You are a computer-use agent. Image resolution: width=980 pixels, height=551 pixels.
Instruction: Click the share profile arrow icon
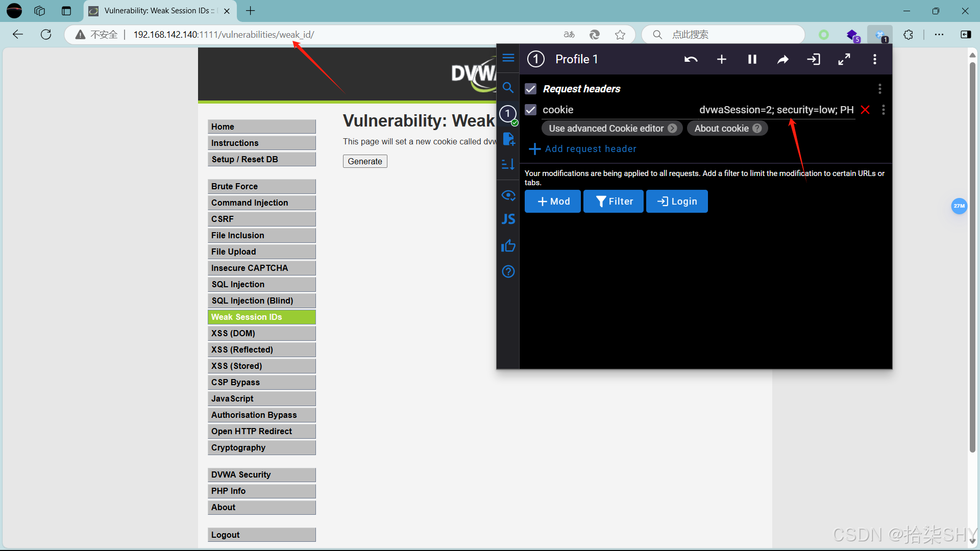point(782,60)
